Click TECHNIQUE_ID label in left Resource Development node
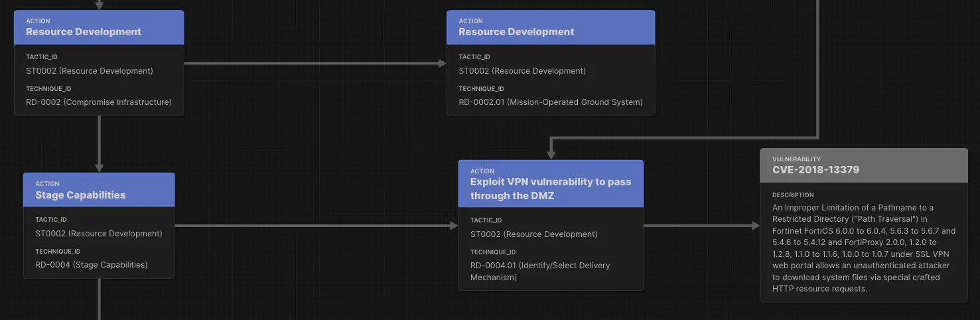Viewport: 980px width, 320px height. click(x=48, y=89)
